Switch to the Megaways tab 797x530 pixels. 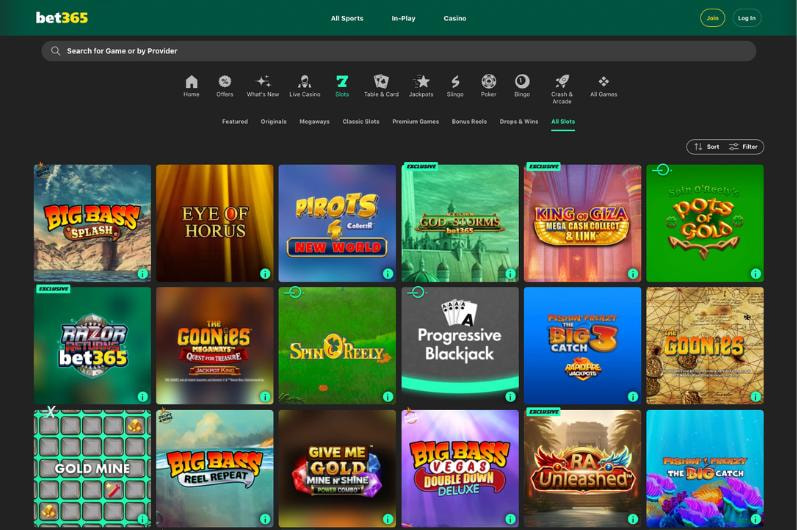pyautogui.click(x=314, y=121)
